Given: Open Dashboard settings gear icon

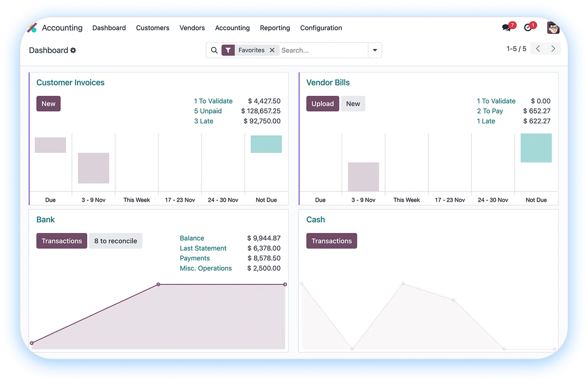Looking at the screenshot, I should (x=73, y=50).
